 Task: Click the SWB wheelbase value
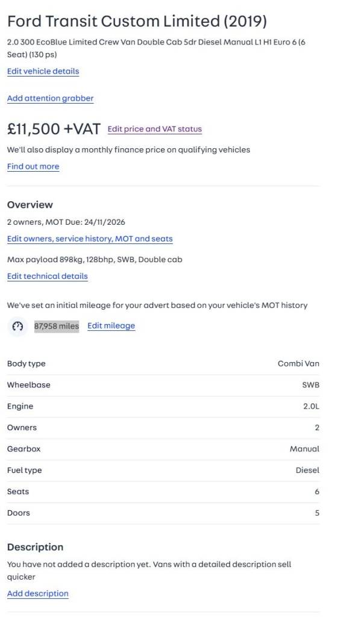point(310,385)
